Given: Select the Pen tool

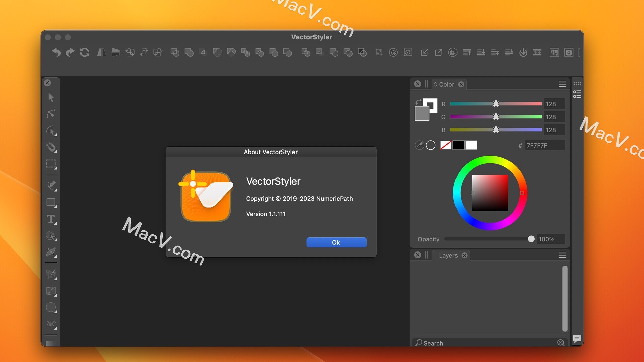Looking at the screenshot, I should (51, 185).
